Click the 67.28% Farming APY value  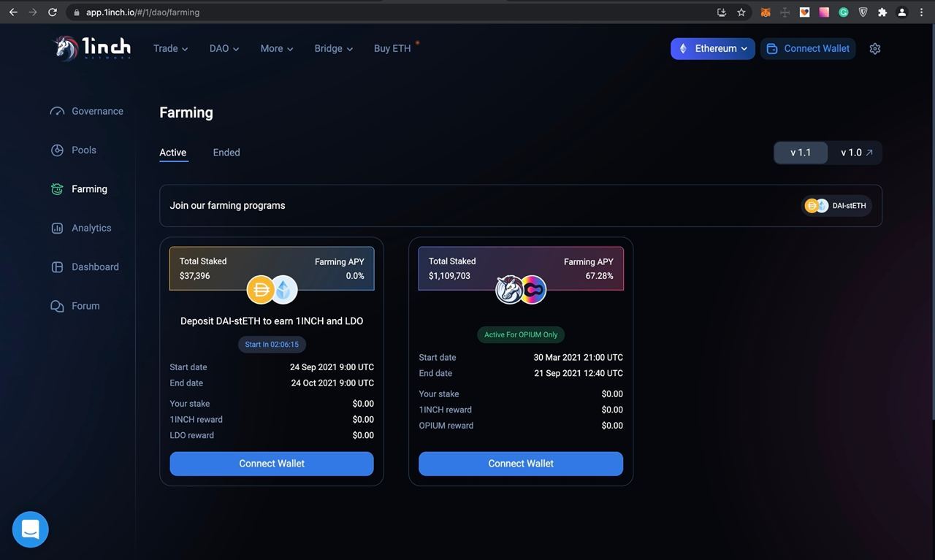600,276
